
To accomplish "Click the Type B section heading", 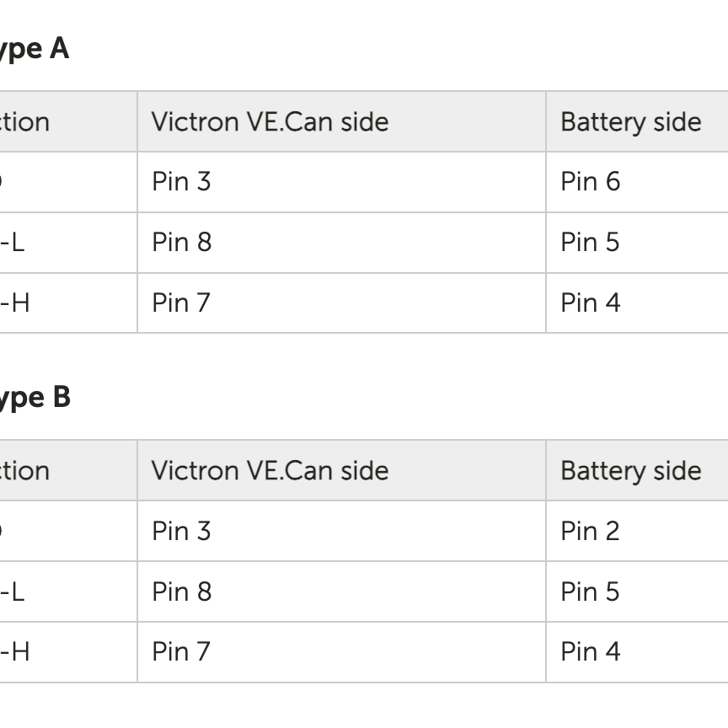I will 34,397.
